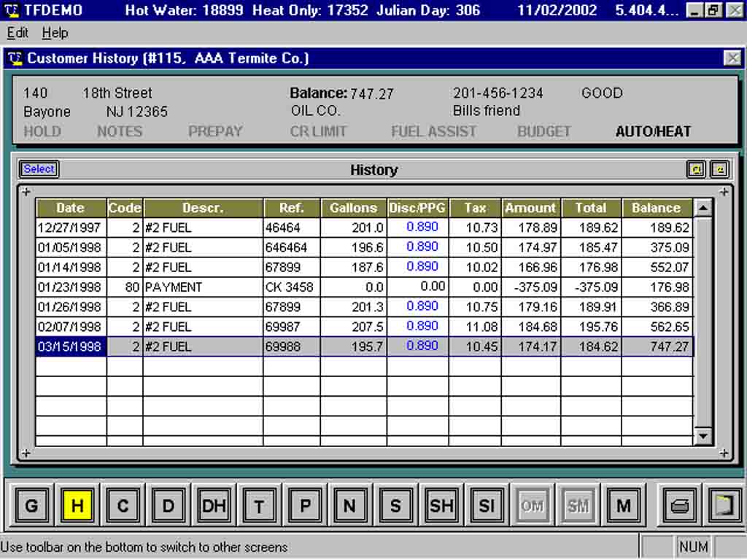Click the left small icon beside History title
The width and height of the screenshot is (747, 560).
tap(696, 168)
